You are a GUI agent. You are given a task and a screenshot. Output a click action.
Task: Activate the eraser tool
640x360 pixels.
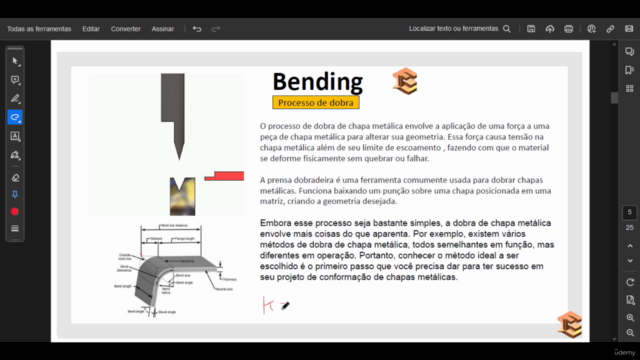coord(15,178)
